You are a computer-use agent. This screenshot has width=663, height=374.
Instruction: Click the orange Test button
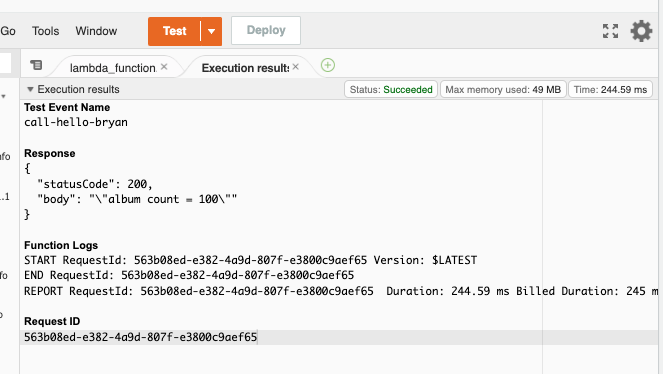click(x=174, y=31)
